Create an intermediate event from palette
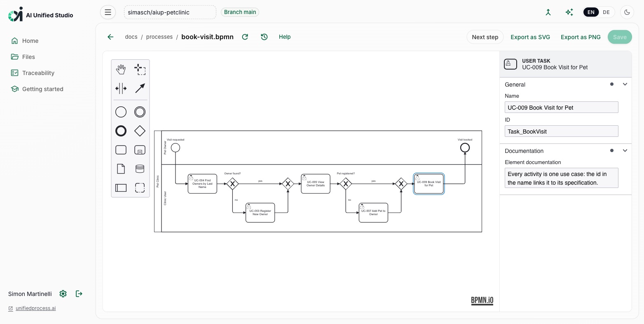The width and height of the screenshot is (644, 324). coord(140,112)
